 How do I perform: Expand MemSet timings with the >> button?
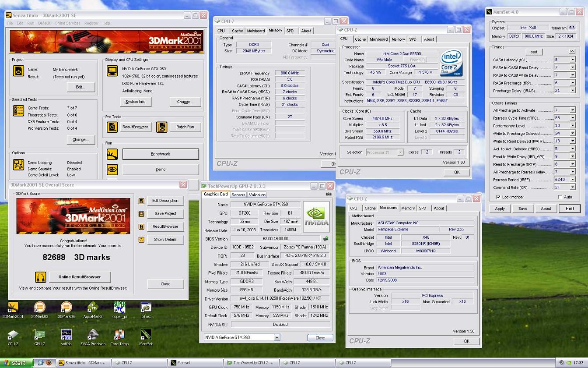[571, 51]
